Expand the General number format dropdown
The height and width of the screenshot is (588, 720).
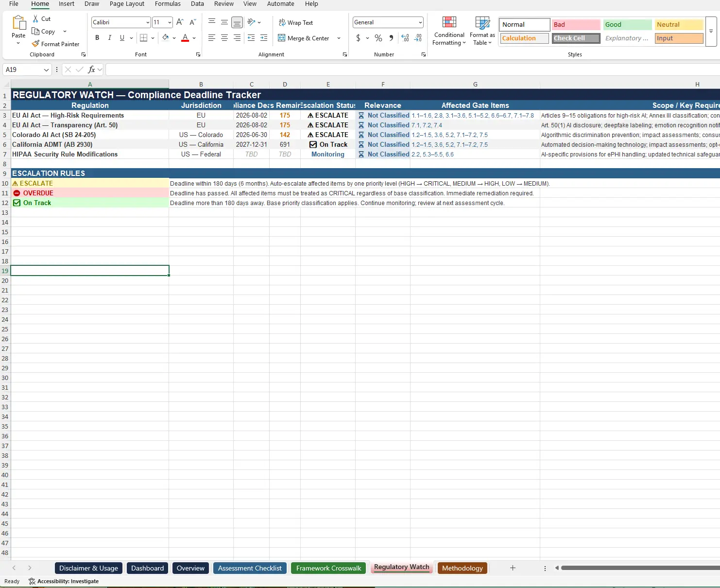420,22
